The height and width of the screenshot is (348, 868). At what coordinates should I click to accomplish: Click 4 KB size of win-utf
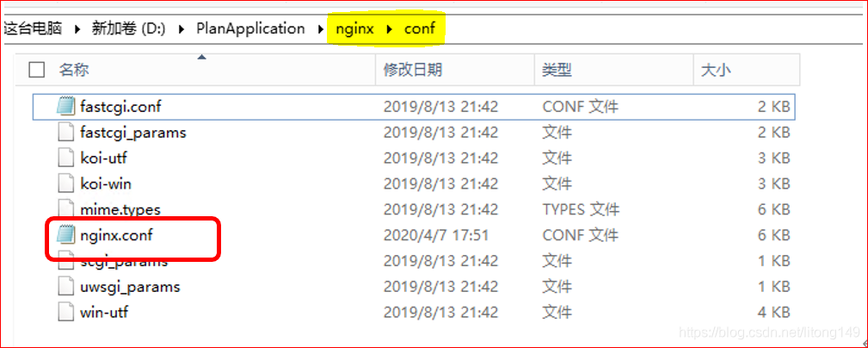(x=774, y=312)
